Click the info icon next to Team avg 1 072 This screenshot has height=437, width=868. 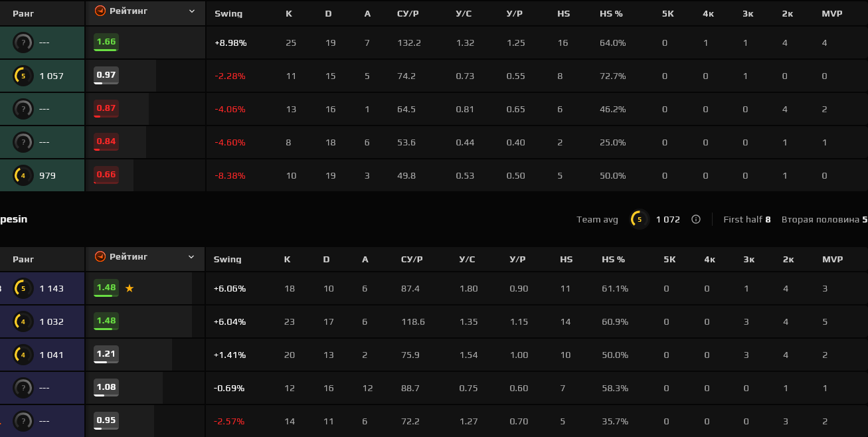(x=695, y=219)
